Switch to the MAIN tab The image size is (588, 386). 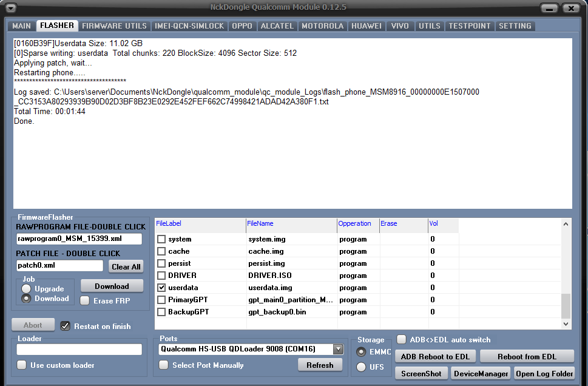coord(21,26)
